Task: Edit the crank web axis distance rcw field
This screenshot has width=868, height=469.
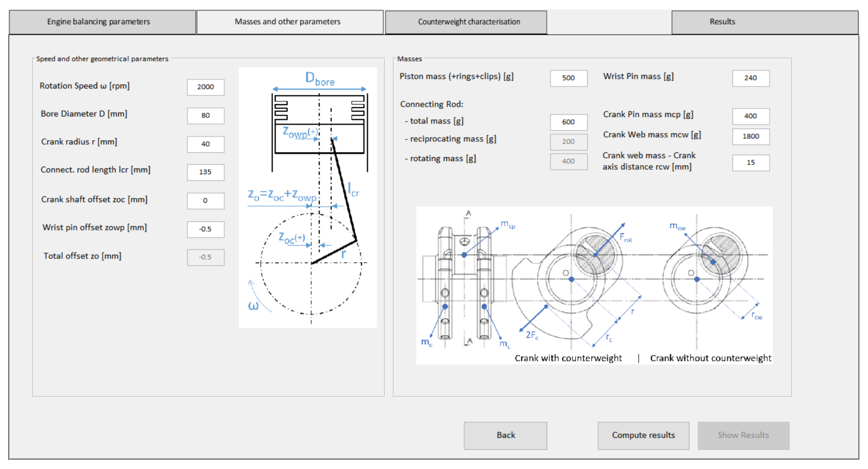Action: [x=750, y=163]
